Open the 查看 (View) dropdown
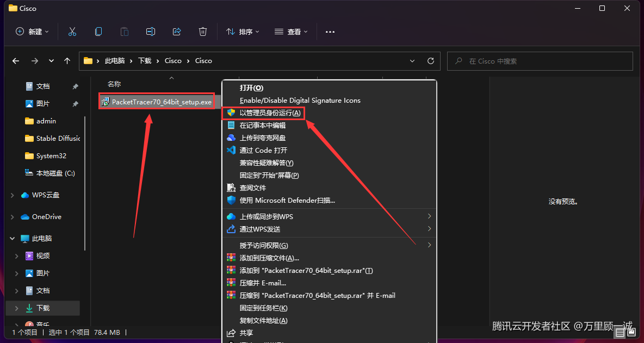Screen dimensions: 644x343 click(x=291, y=32)
